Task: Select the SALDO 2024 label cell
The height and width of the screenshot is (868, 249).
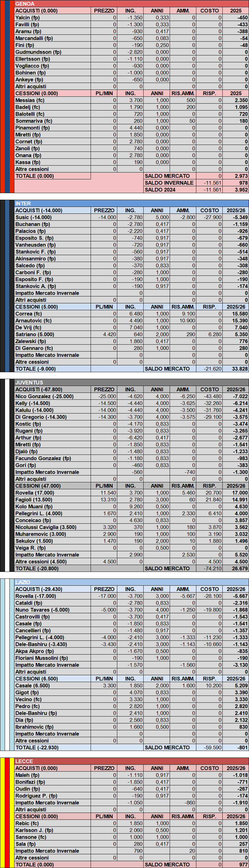Action: pos(169,190)
